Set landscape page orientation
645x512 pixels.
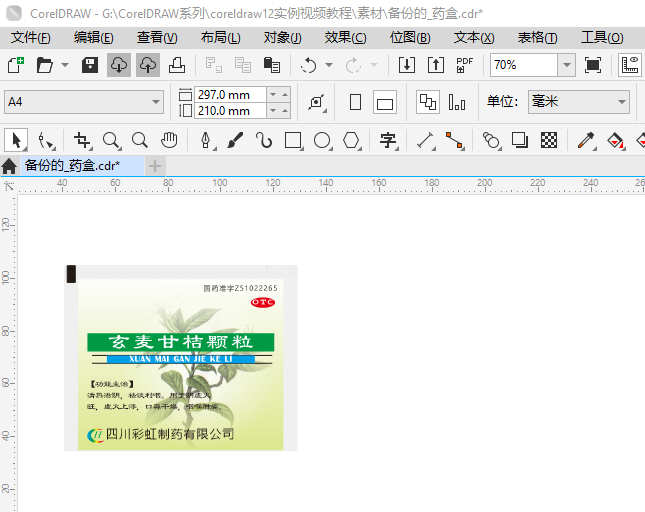(x=385, y=102)
